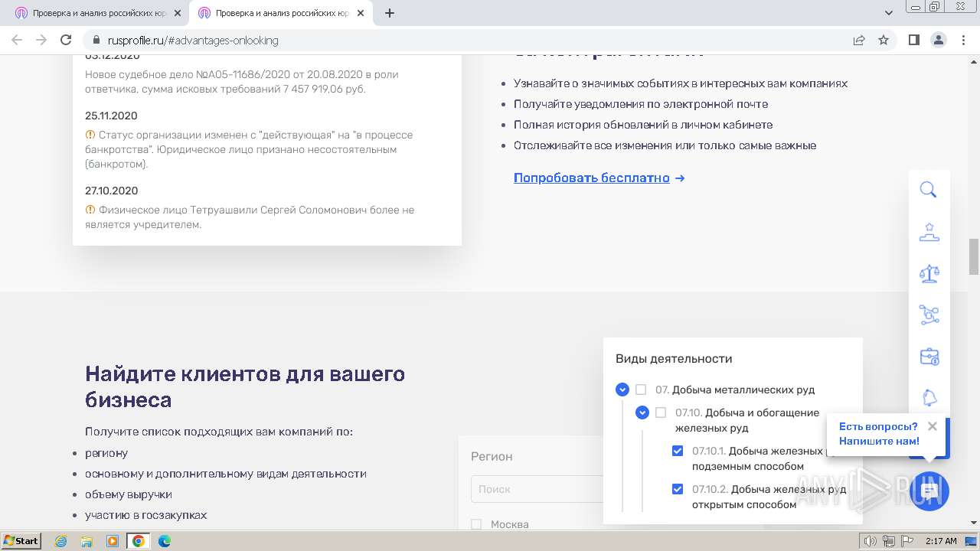Switch to Chrome in the taskbar

139,541
